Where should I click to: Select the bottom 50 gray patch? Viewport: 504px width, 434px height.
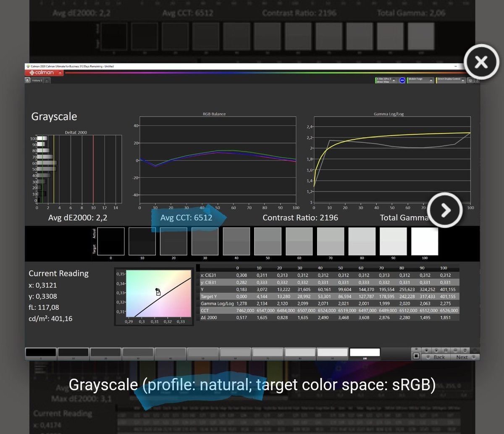point(203,354)
